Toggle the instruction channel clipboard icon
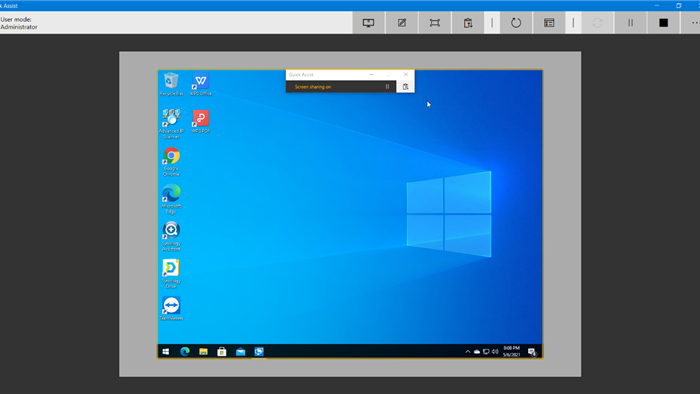 click(x=468, y=23)
